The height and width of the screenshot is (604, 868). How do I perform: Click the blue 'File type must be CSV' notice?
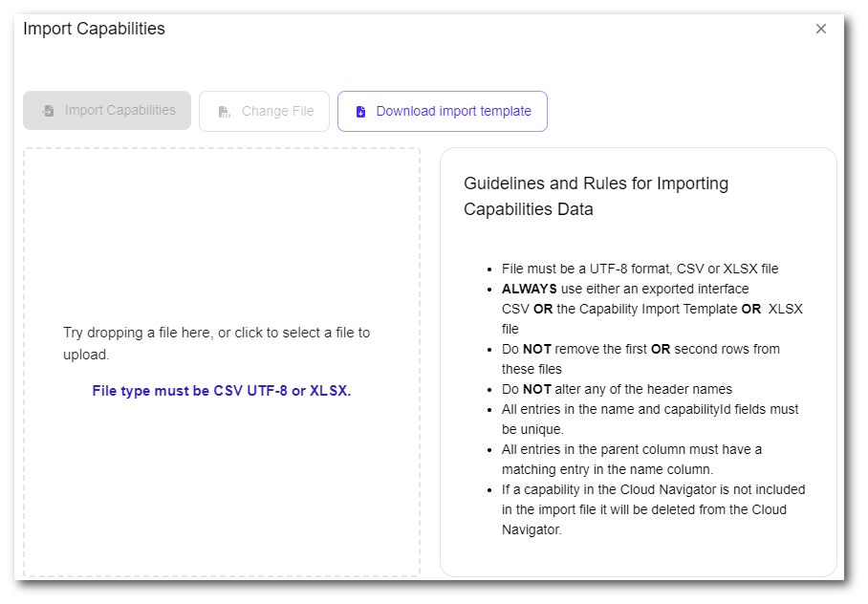(222, 391)
